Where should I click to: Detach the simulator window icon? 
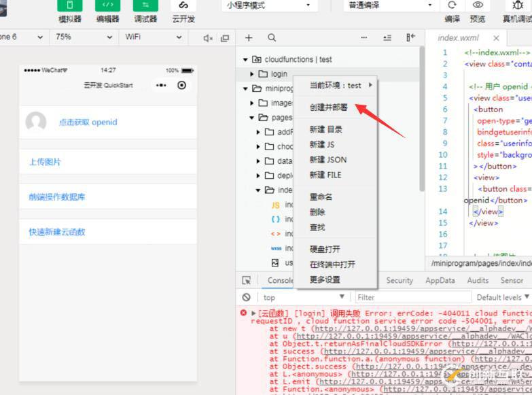click(x=225, y=38)
